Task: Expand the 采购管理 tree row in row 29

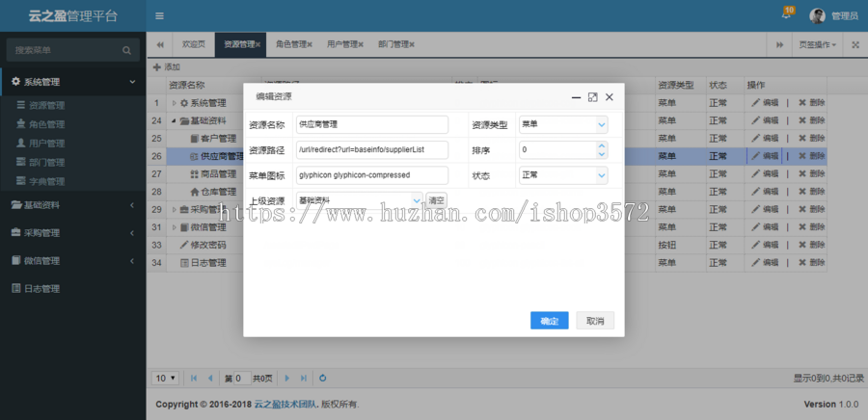Action: coord(174,209)
